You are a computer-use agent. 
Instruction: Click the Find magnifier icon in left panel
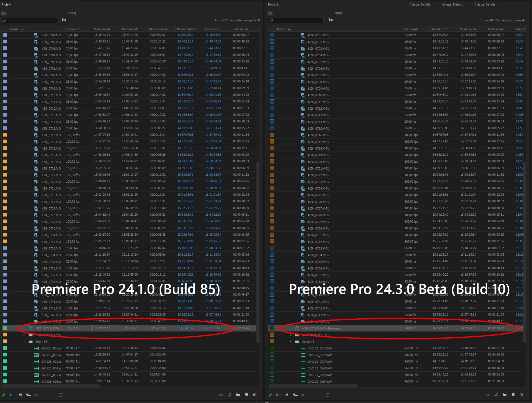[230, 395]
